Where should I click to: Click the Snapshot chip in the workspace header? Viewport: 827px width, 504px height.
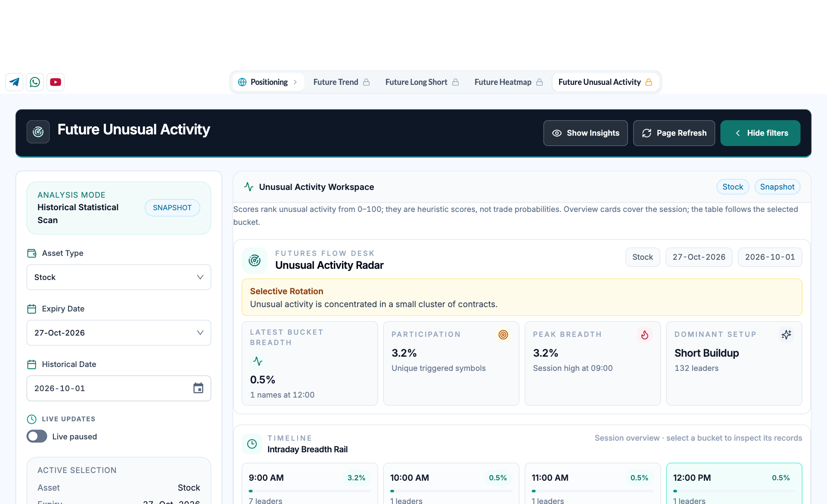click(x=777, y=187)
